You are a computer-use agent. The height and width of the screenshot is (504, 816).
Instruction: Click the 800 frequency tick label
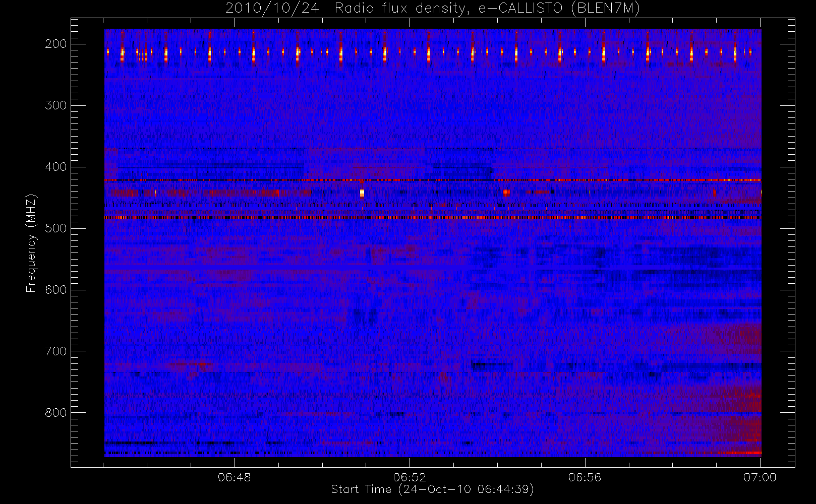pos(56,413)
